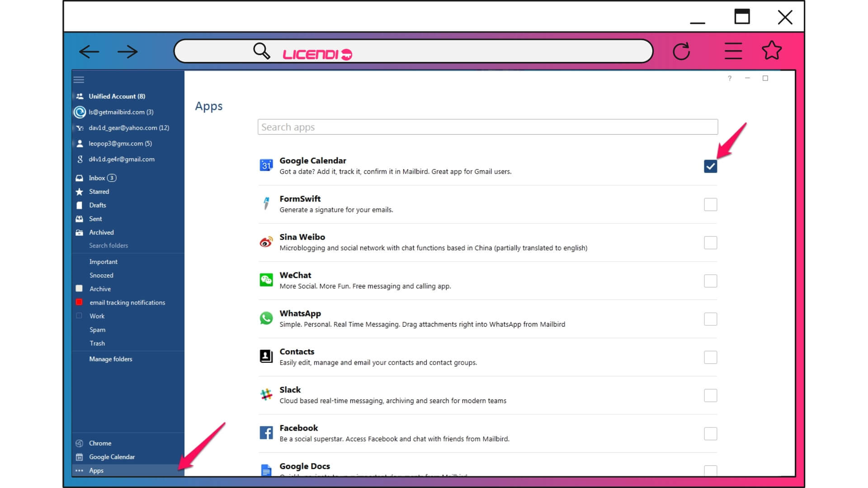Select the Google Calendar sidebar item
868x488 pixels.
112,456
